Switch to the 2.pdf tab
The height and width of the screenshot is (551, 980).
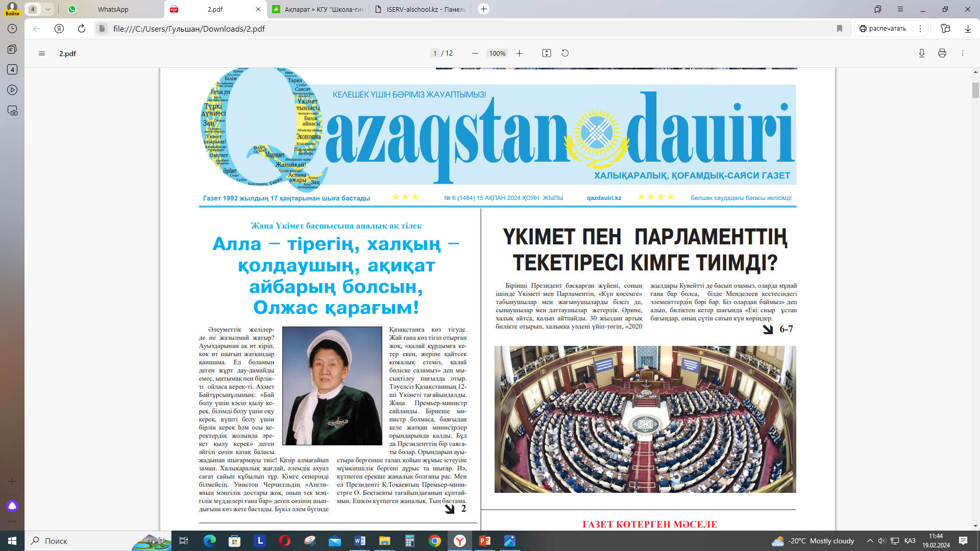[x=215, y=9]
